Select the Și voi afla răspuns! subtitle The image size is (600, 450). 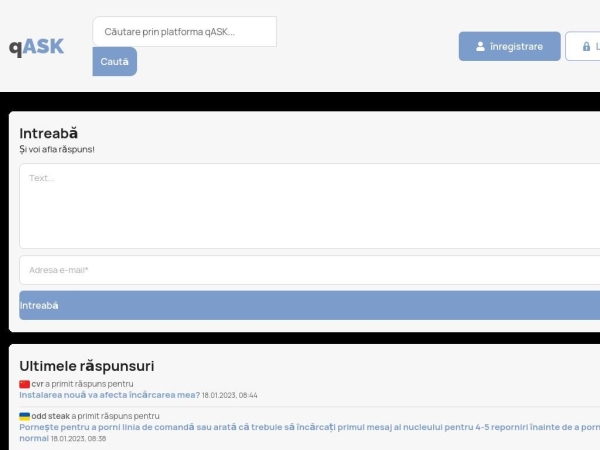[x=57, y=149]
